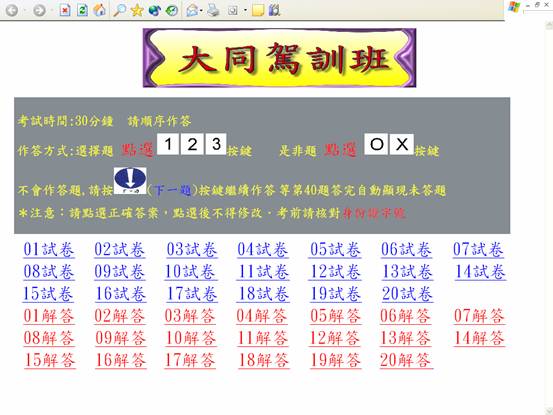Click the browser Stop icon

click(65, 10)
